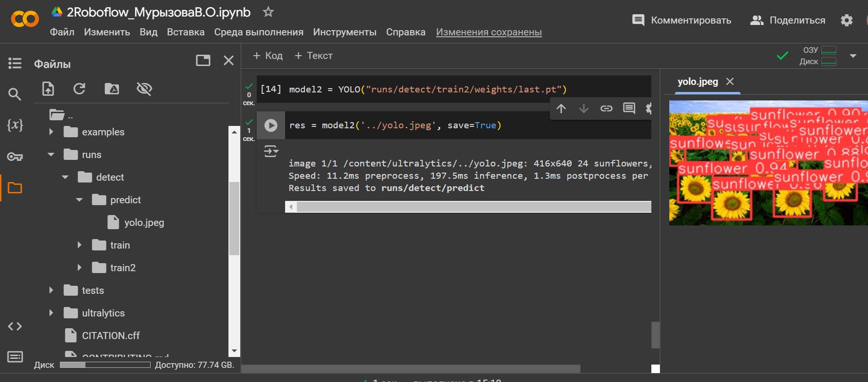Open notebook settings gear icon

pos(847,20)
